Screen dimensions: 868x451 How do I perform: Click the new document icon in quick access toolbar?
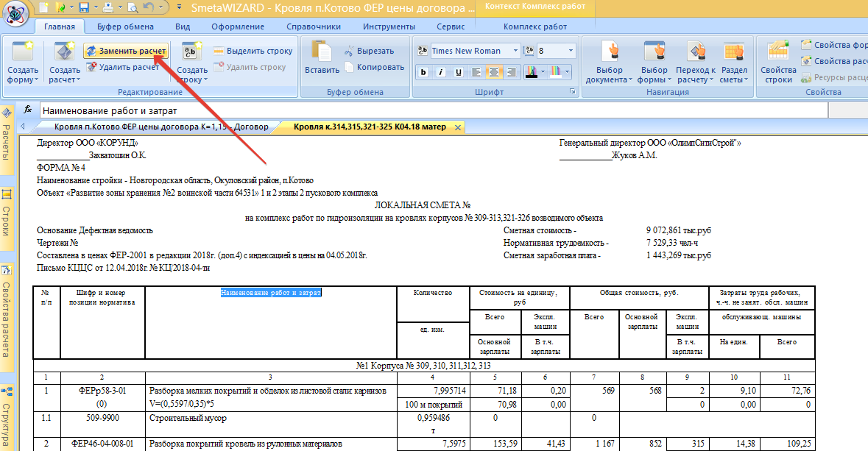pyautogui.click(x=44, y=8)
